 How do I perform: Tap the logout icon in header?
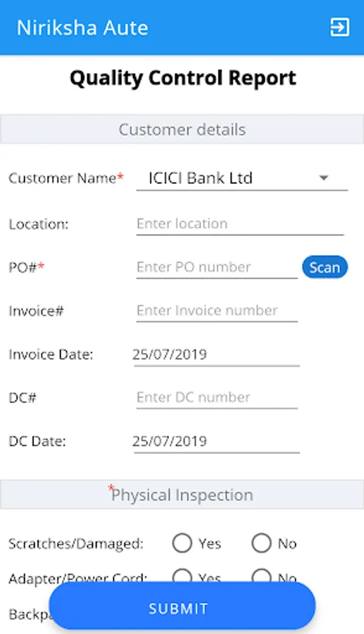click(339, 27)
